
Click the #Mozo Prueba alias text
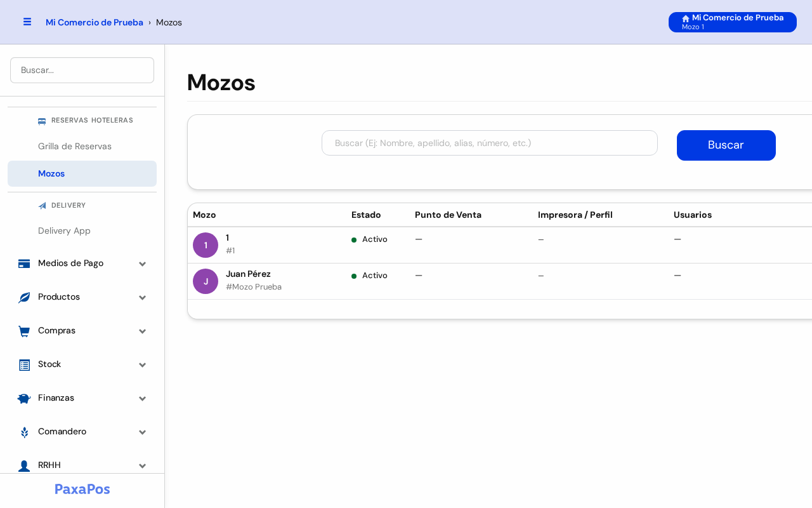(254, 287)
